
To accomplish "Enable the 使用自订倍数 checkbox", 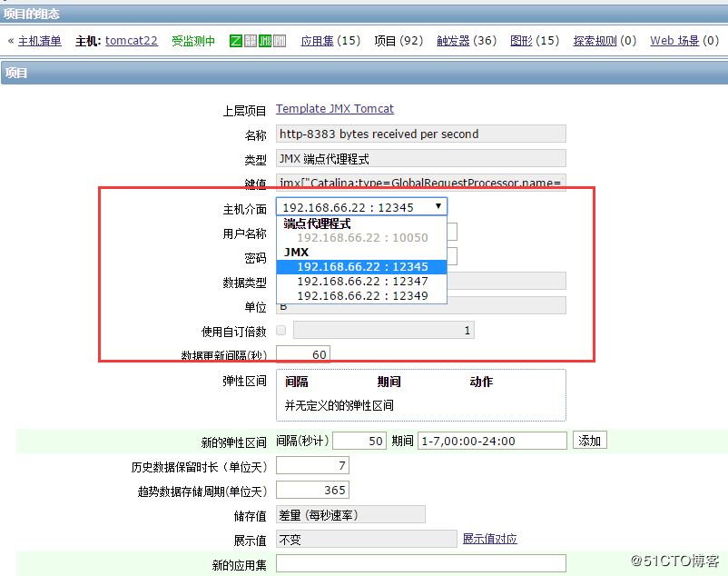I will point(281,329).
